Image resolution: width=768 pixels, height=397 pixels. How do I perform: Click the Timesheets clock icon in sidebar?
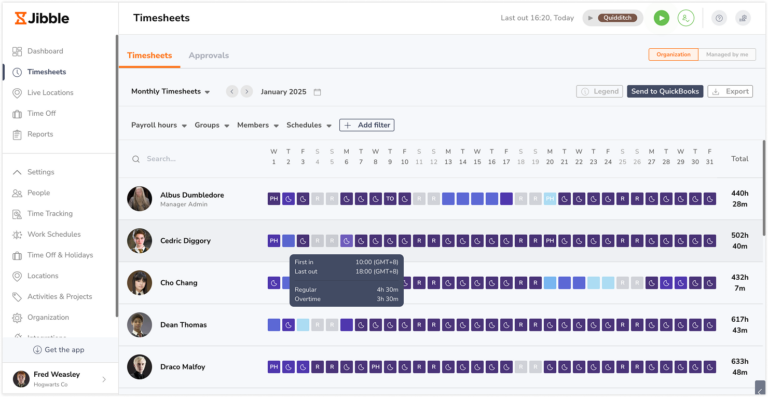tap(17, 72)
